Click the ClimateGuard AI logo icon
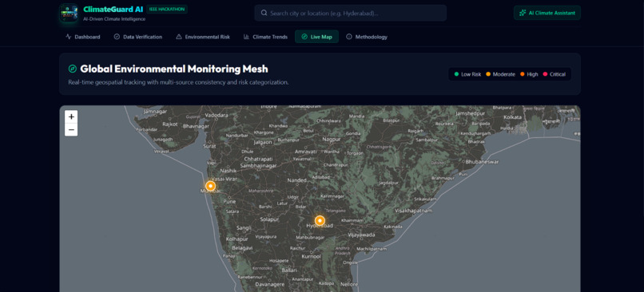644x292 pixels. click(69, 13)
